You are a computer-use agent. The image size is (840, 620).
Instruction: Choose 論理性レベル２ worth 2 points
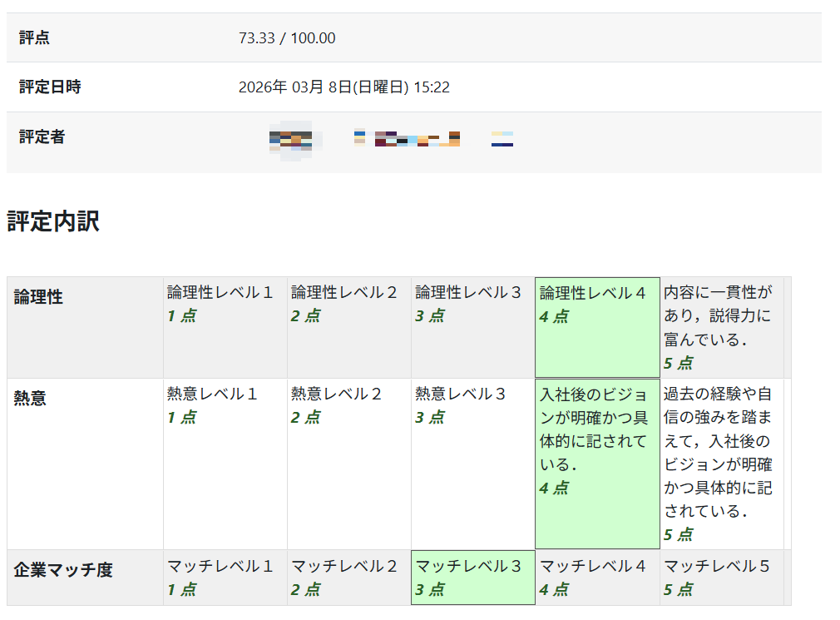[x=348, y=327]
